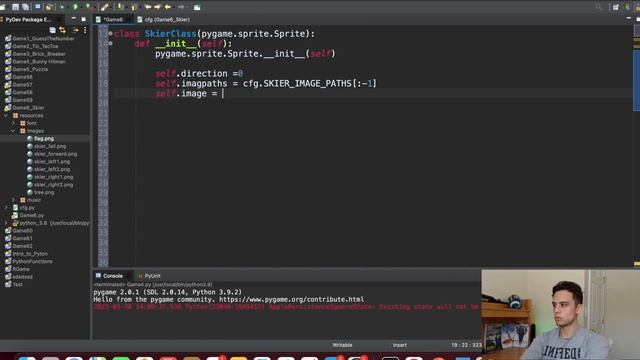
Task: Click Collapse All icon in Package Explorer
Action: (53, 30)
